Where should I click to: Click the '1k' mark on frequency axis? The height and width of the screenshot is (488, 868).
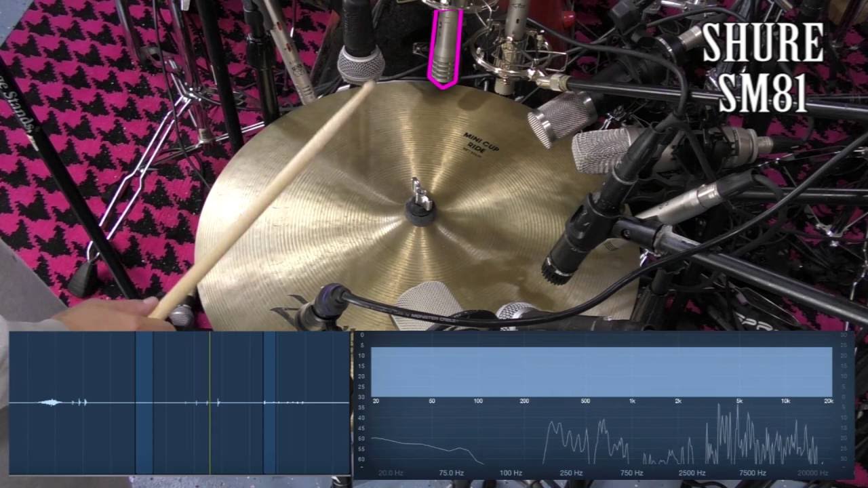click(632, 401)
